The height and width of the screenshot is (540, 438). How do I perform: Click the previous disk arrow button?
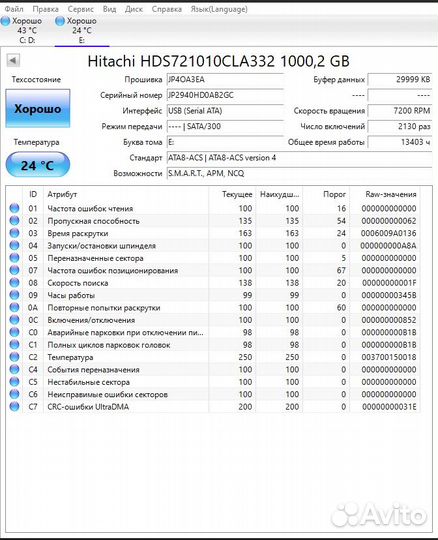coord(13,61)
